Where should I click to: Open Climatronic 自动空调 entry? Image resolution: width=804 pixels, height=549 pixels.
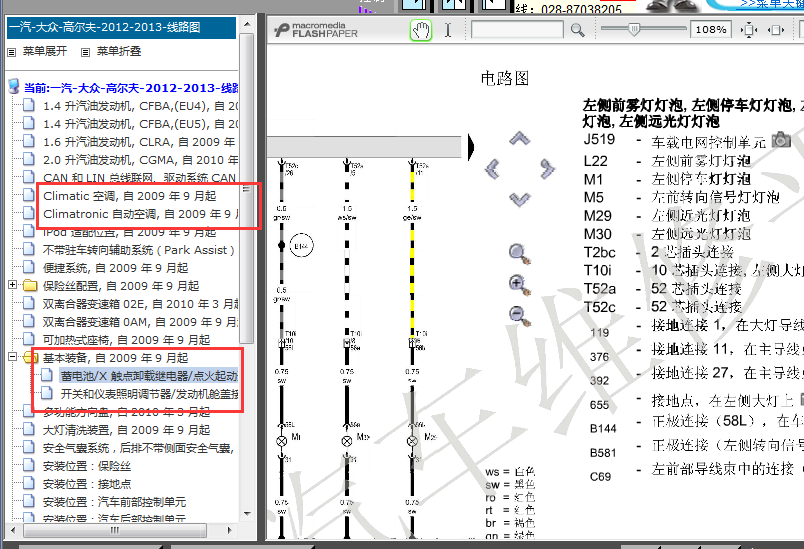[x=141, y=214]
